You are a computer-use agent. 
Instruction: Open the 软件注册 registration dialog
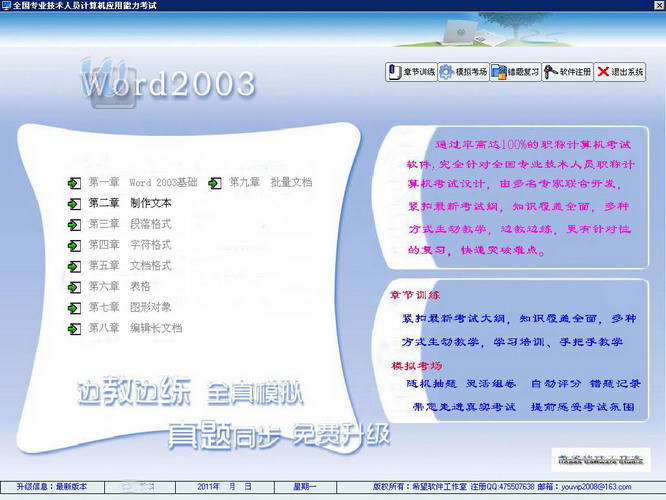tap(567, 72)
